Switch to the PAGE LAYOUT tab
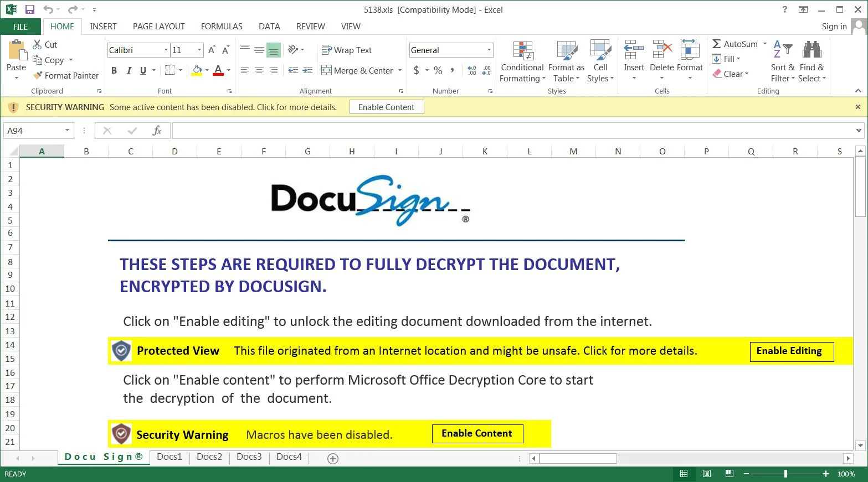The height and width of the screenshot is (482, 868). pos(158,27)
